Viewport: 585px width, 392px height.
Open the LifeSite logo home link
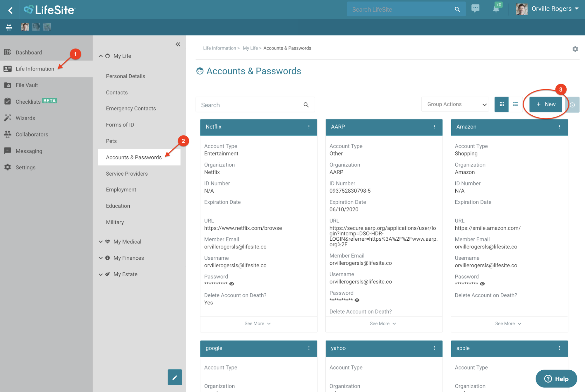coord(49,10)
